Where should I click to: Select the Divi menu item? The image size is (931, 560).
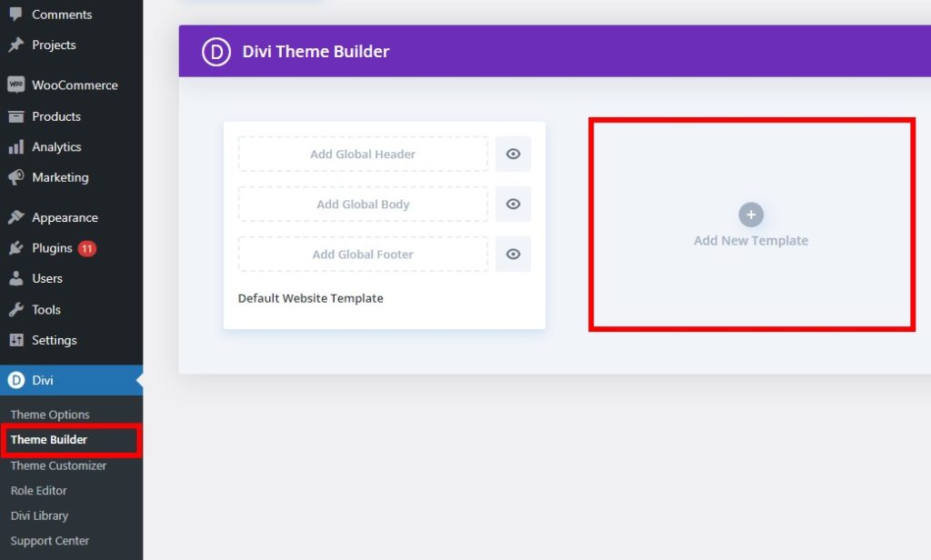71,380
